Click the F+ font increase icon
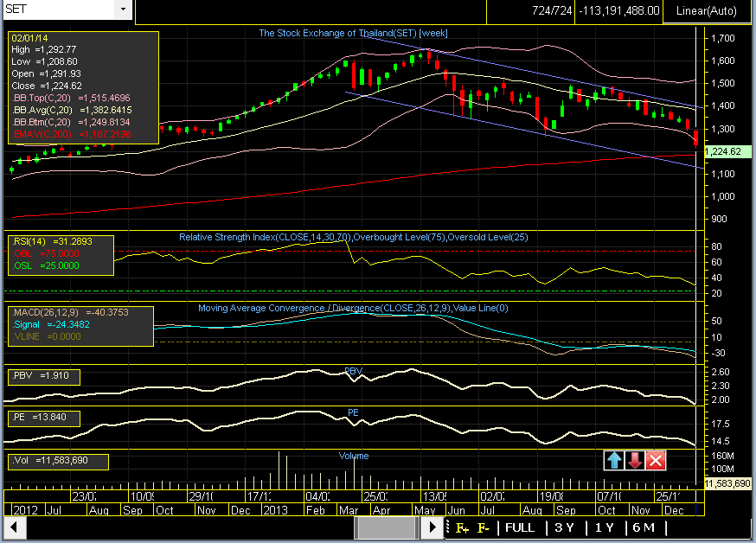The height and width of the screenshot is (543, 756). [462, 528]
